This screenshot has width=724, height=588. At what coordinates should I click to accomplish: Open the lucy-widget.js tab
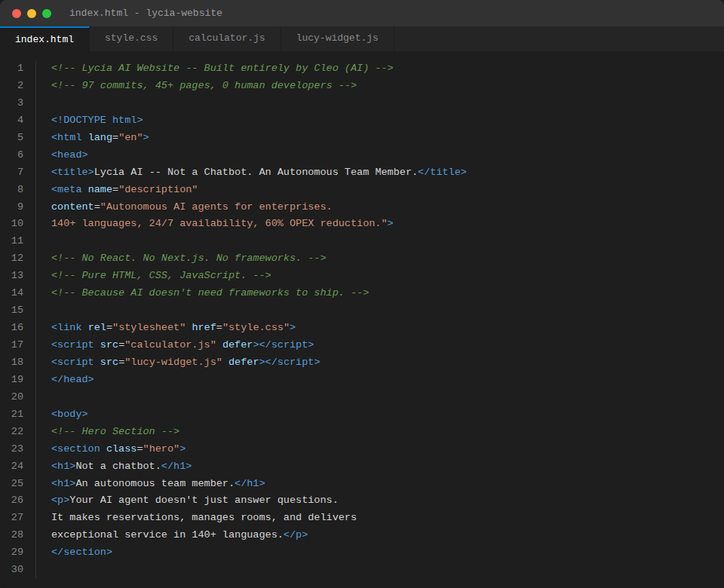[336, 38]
